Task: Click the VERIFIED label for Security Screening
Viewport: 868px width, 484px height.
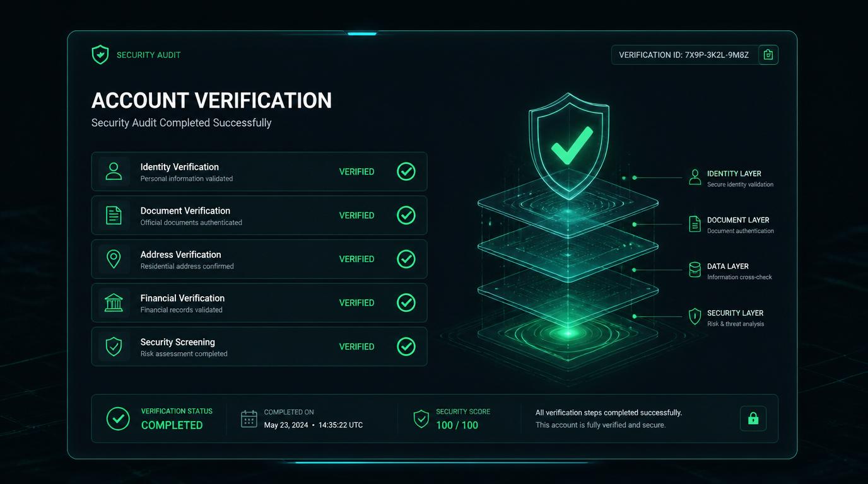Action: click(x=356, y=347)
